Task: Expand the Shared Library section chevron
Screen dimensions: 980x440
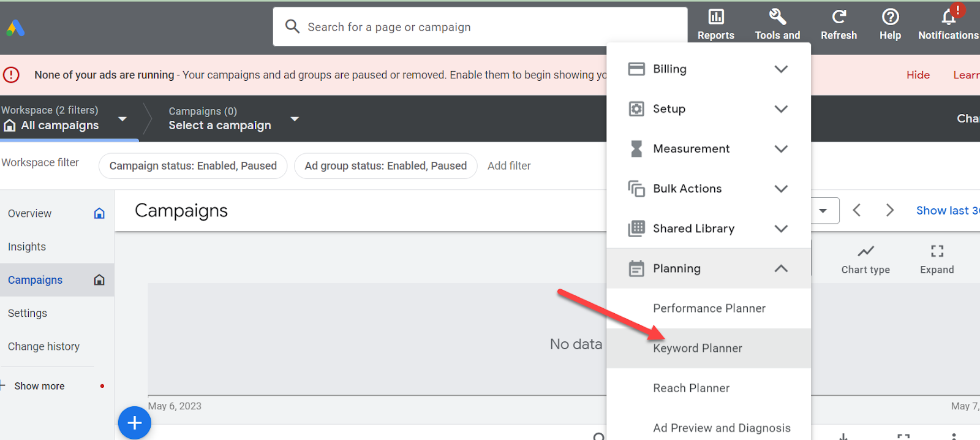Action: (x=781, y=229)
